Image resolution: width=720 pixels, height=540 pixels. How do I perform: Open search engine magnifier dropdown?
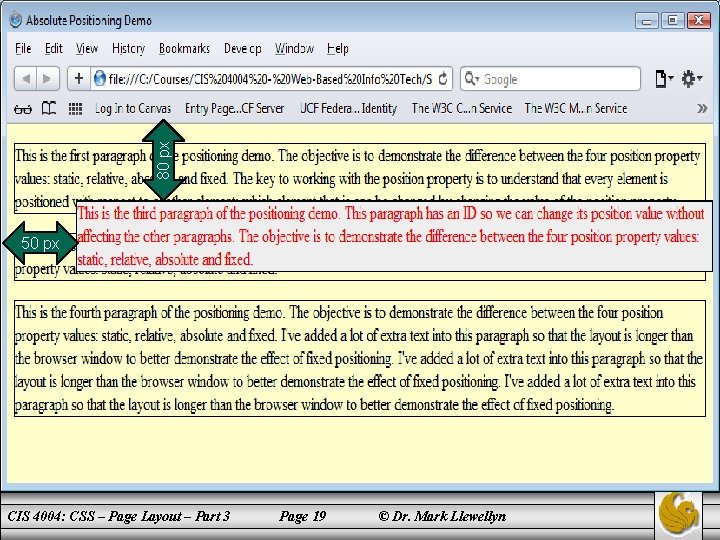click(471, 79)
